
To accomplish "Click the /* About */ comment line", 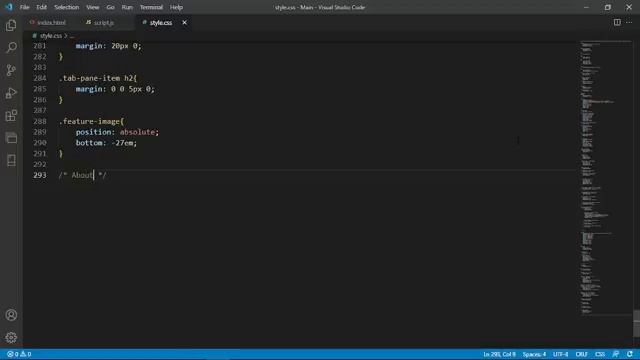I will (82, 175).
